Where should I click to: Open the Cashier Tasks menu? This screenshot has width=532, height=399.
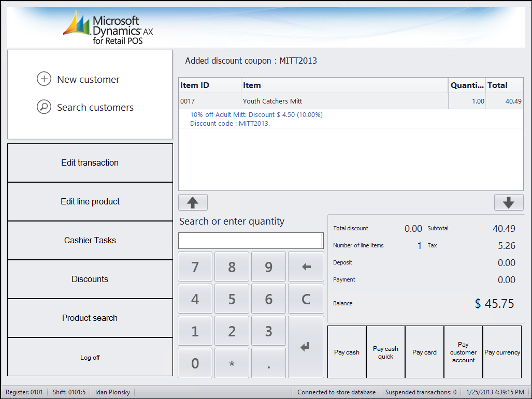pos(90,240)
